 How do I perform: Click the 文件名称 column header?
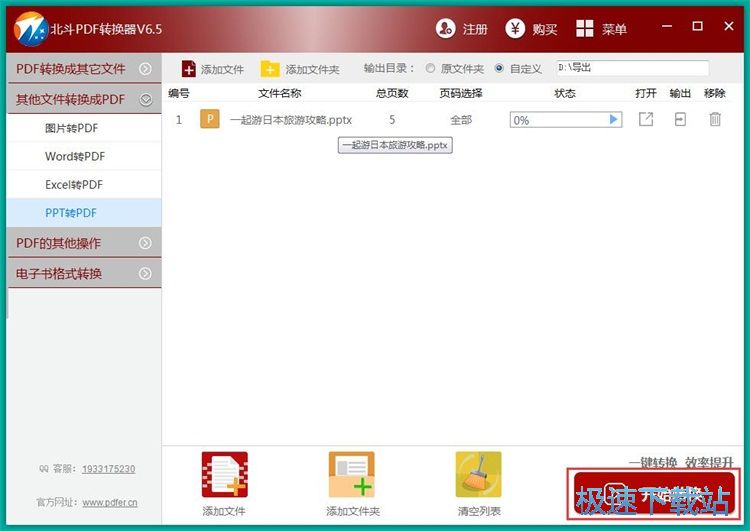click(280, 93)
